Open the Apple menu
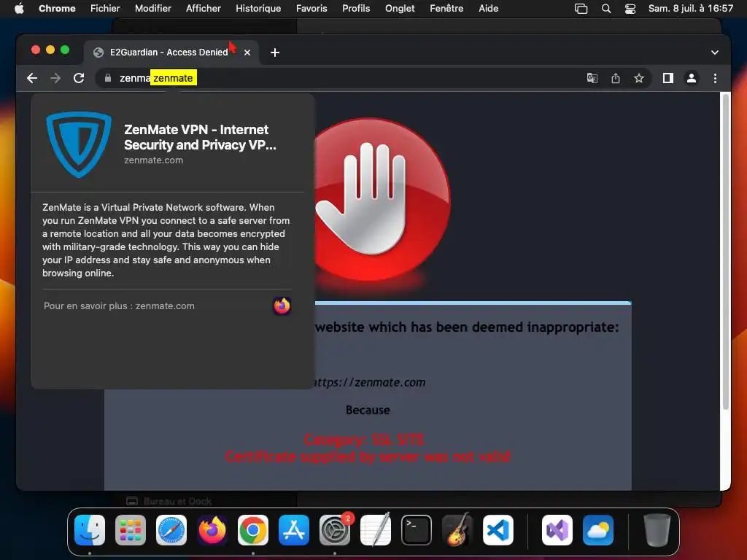747x560 pixels. tap(19, 8)
